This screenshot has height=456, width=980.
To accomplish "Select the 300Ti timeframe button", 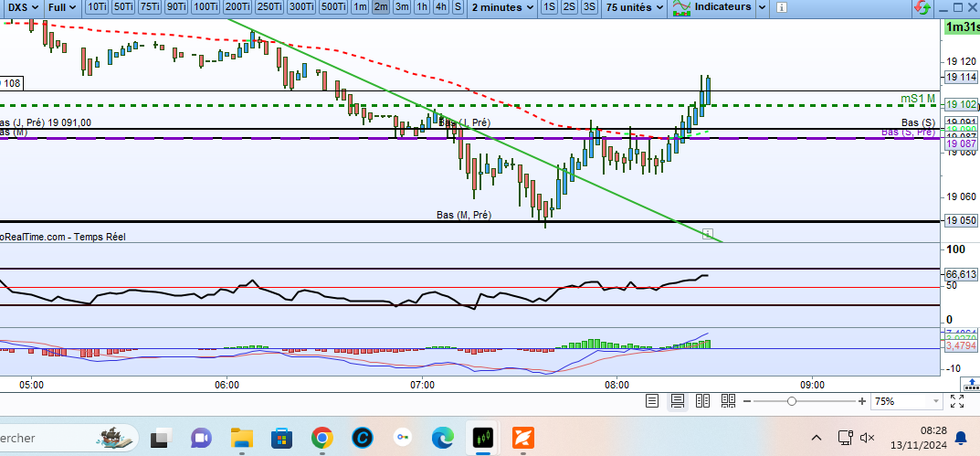I will 301,7.
